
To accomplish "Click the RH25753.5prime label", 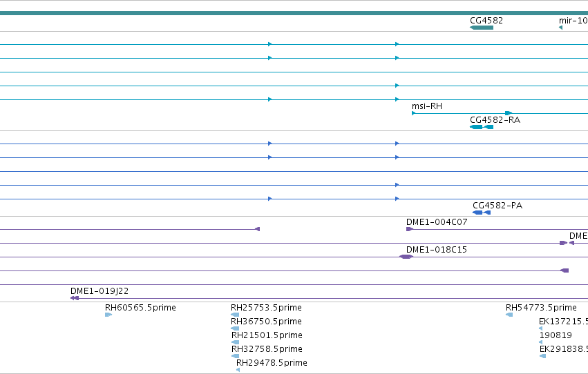I will point(266,308).
